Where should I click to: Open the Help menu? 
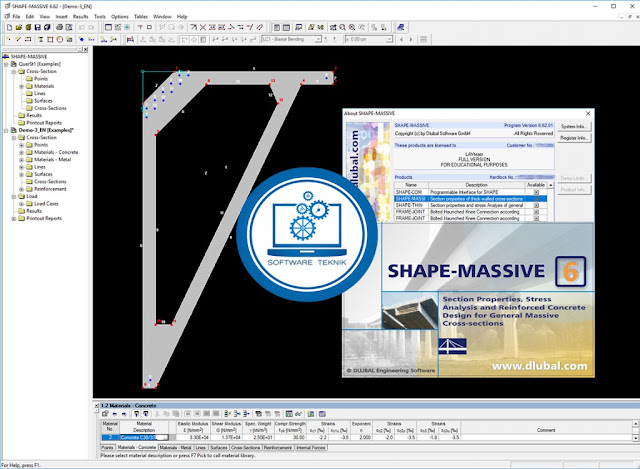click(x=182, y=17)
